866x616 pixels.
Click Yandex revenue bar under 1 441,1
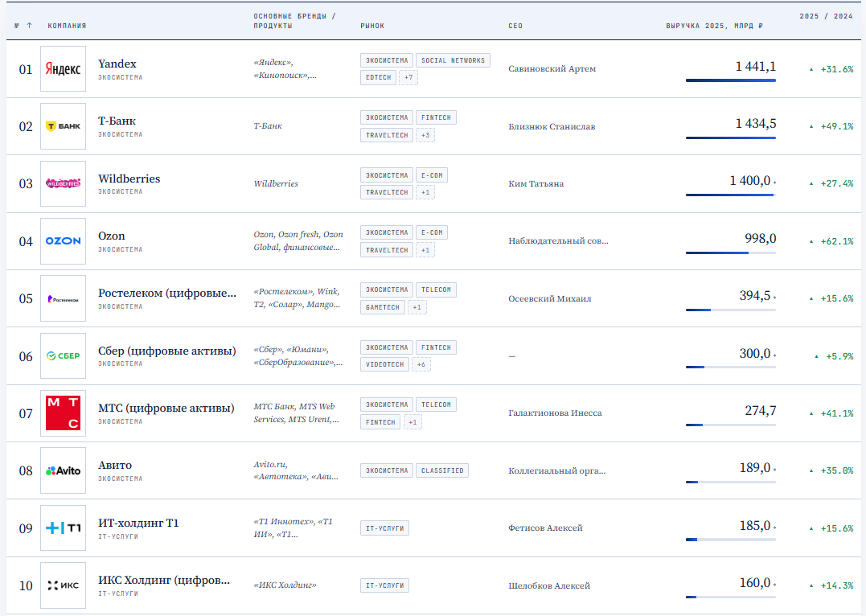pos(731,80)
